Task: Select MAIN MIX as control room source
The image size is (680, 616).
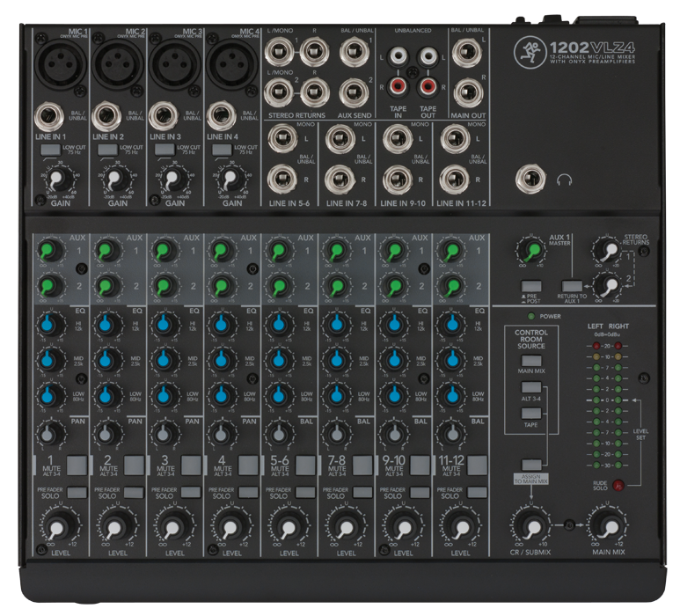Action: [x=530, y=362]
